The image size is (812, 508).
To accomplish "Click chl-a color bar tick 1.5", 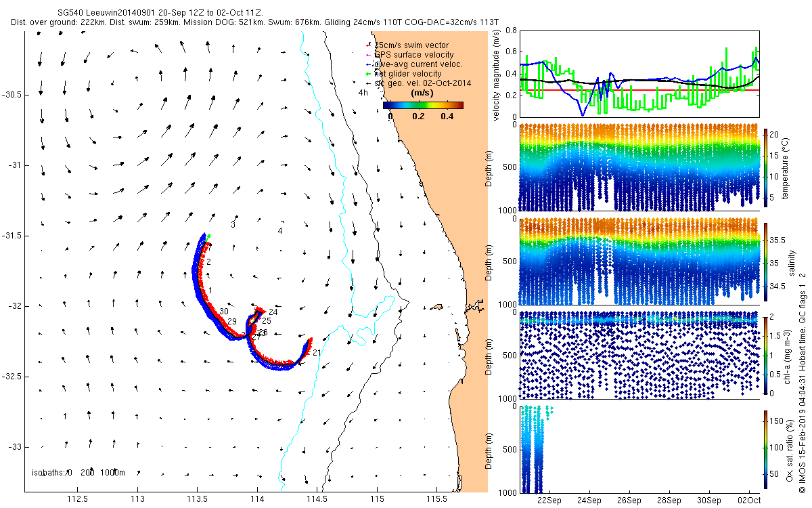I will [776, 336].
